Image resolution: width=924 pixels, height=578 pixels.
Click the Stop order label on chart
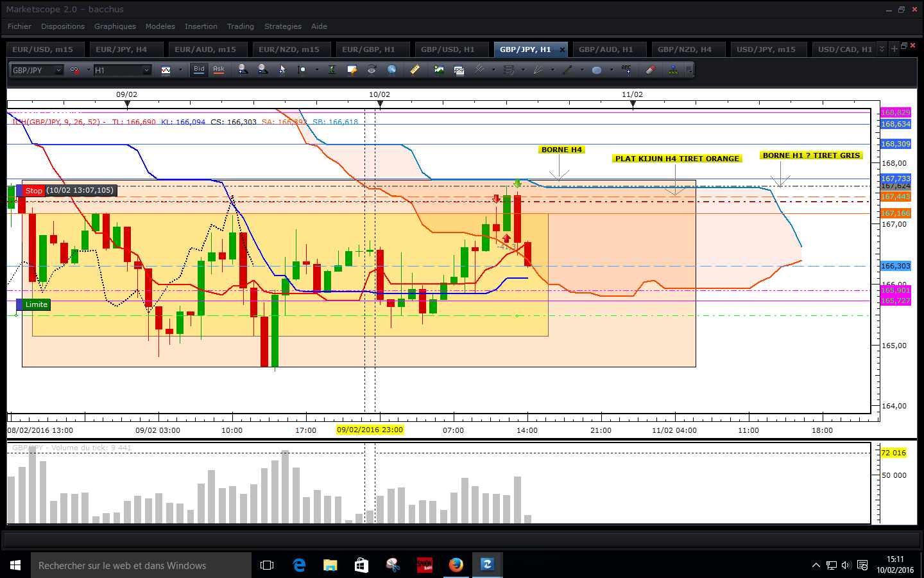34,191
